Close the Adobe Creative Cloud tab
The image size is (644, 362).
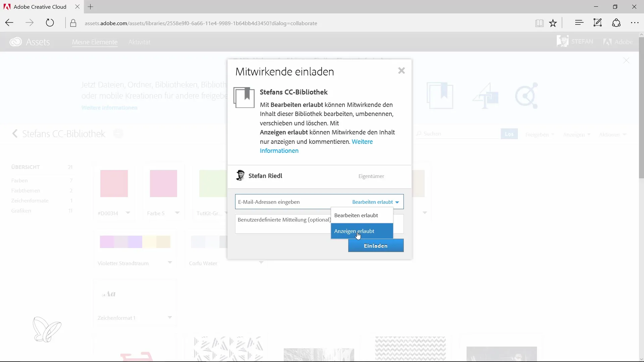coord(77,7)
